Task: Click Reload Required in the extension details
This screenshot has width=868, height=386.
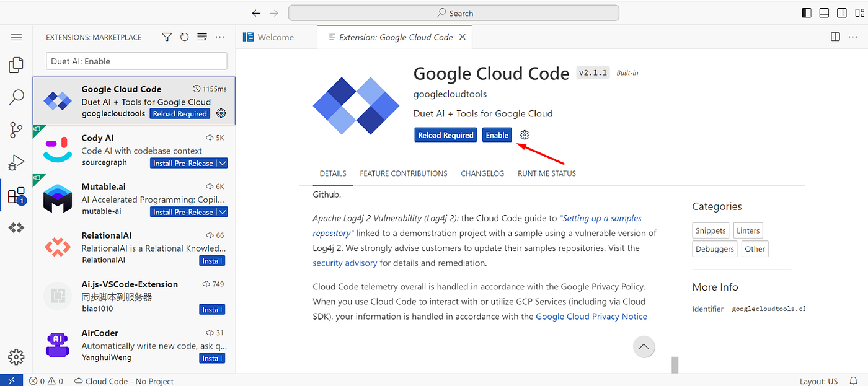Action: coord(446,135)
